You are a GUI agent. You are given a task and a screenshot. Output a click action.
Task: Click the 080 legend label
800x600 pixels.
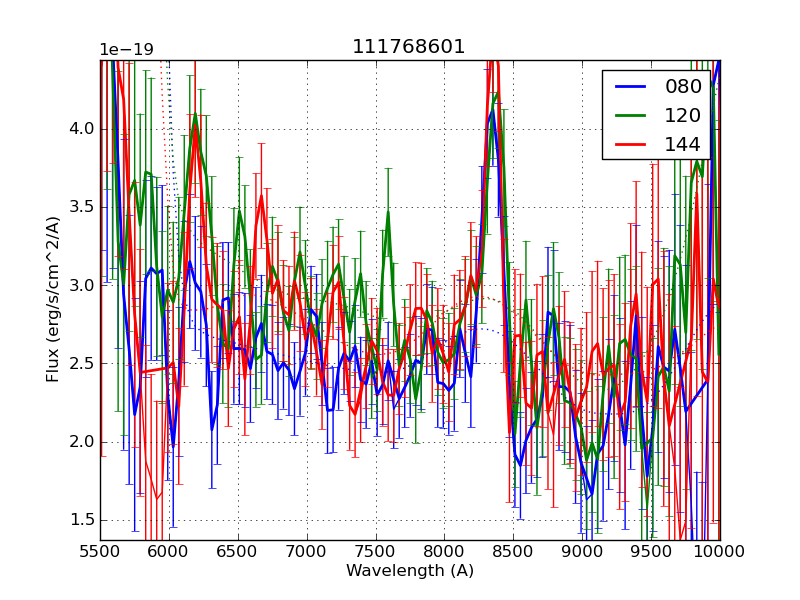click(683, 87)
